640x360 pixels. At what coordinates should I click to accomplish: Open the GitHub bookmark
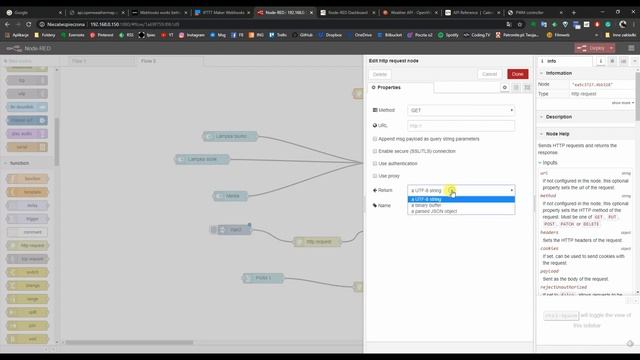[302, 35]
